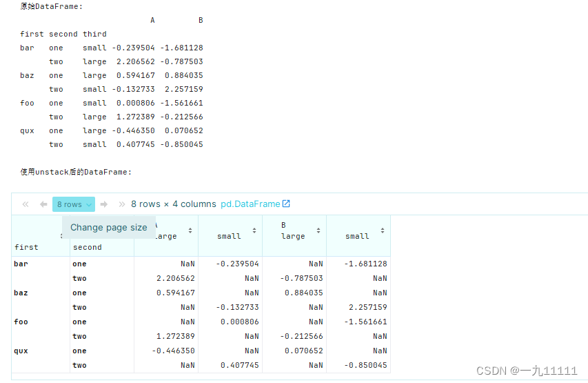Click the 'first' index header
This screenshot has height=383, width=588.
coord(26,247)
